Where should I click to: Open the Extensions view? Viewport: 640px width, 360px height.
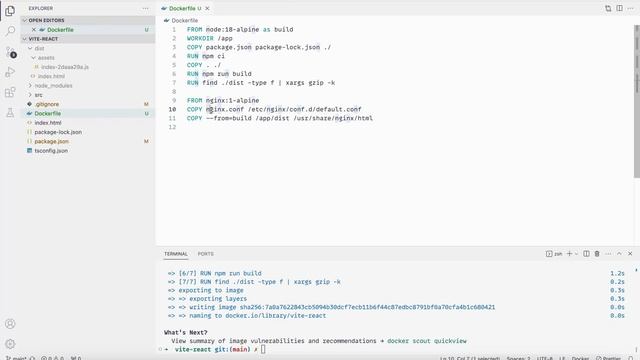coord(10,92)
